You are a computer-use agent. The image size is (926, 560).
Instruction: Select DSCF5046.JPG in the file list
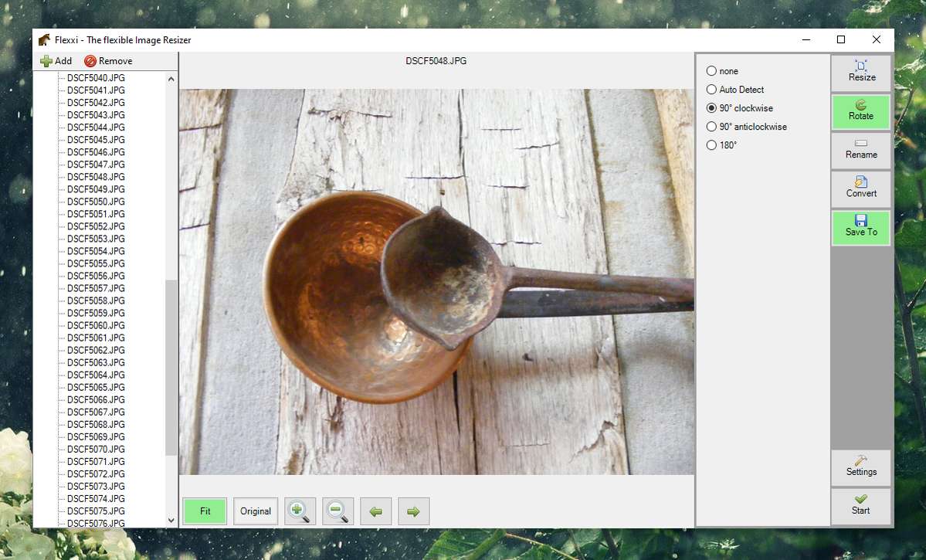pos(96,152)
